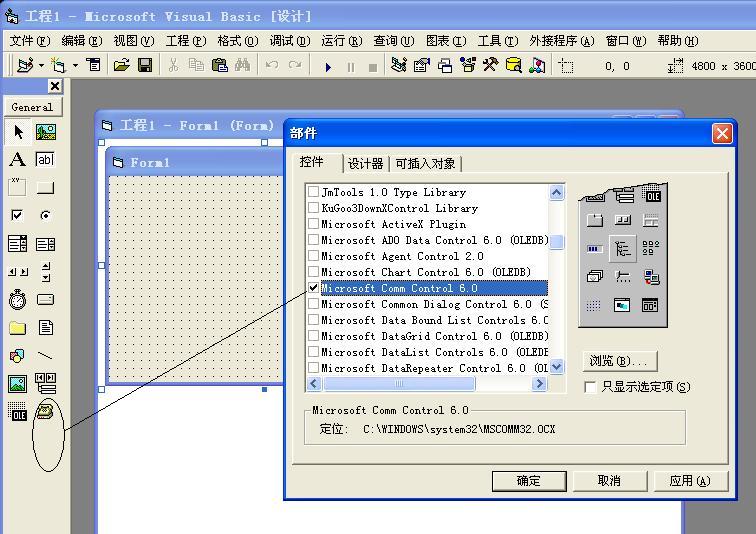Select the Timer control in toolbox

click(x=17, y=299)
